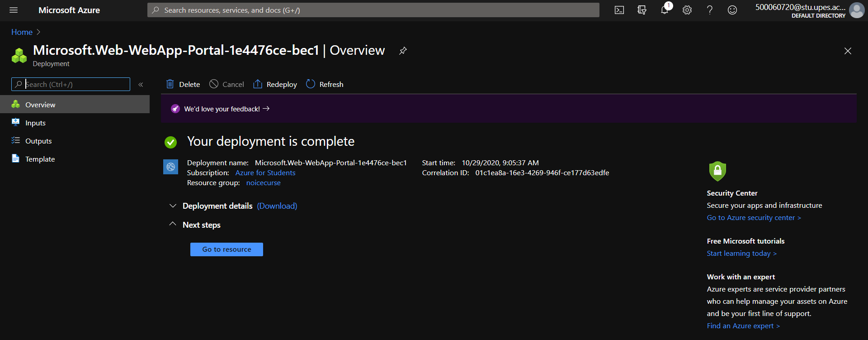
Task: Navigate to Home breadcrumb
Action: point(22,32)
